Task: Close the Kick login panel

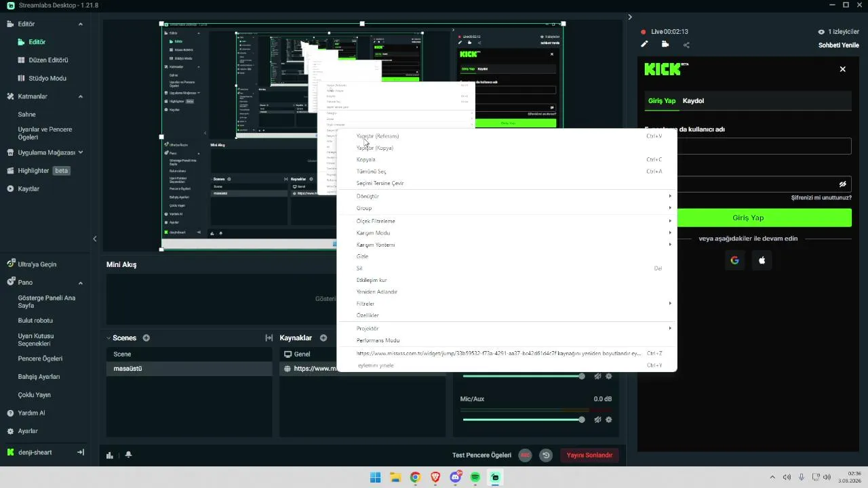Action: click(843, 69)
